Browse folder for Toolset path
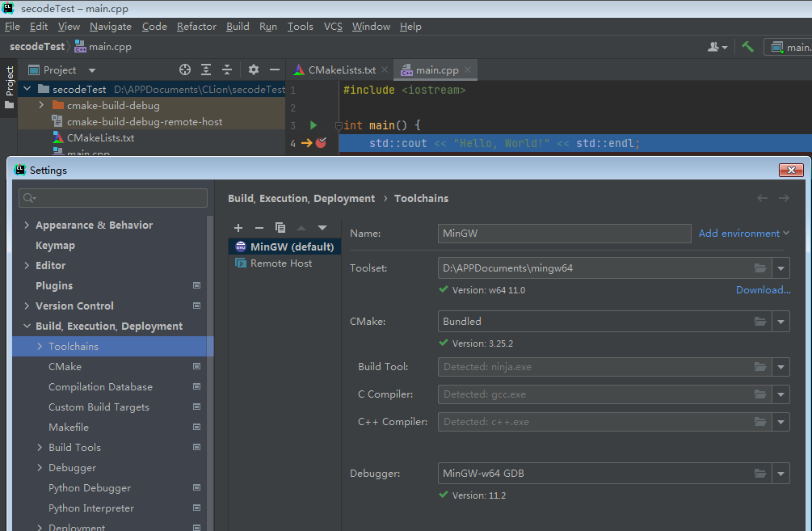 (759, 268)
